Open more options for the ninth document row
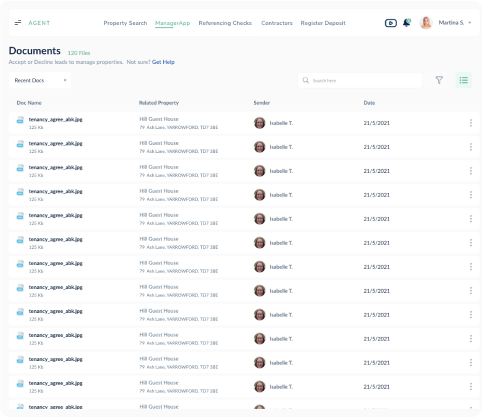The height and width of the screenshot is (417, 482). [471, 315]
